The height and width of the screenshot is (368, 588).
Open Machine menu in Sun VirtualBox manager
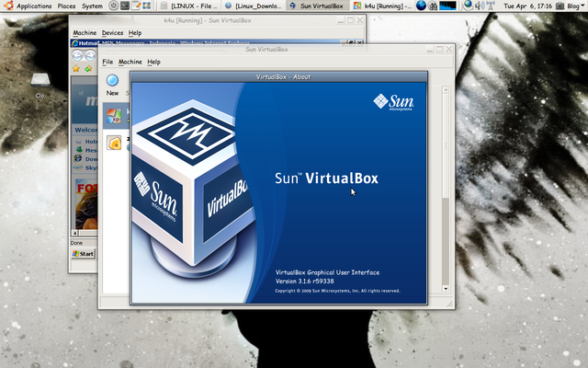click(130, 62)
